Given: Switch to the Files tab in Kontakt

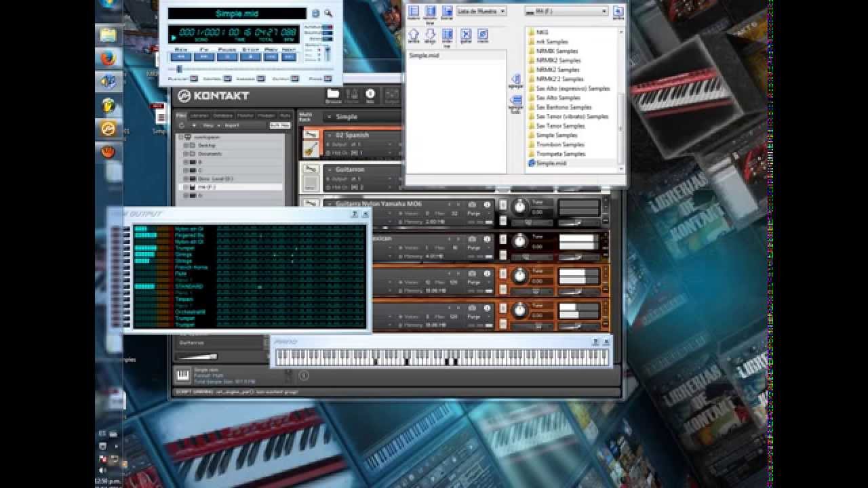Looking at the screenshot, I should (182, 115).
